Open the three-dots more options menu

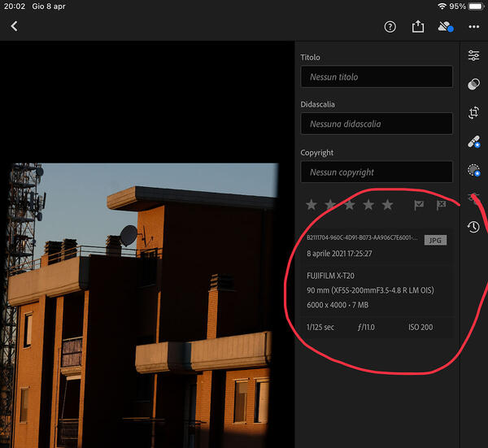[x=474, y=27]
